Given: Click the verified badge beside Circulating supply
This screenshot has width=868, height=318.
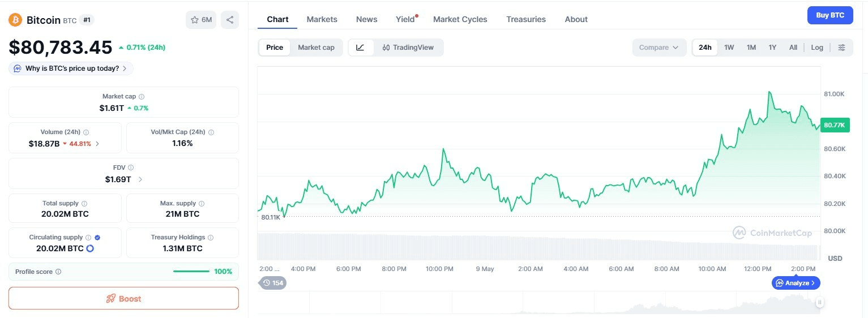Looking at the screenshot, I should coord(97,238).
